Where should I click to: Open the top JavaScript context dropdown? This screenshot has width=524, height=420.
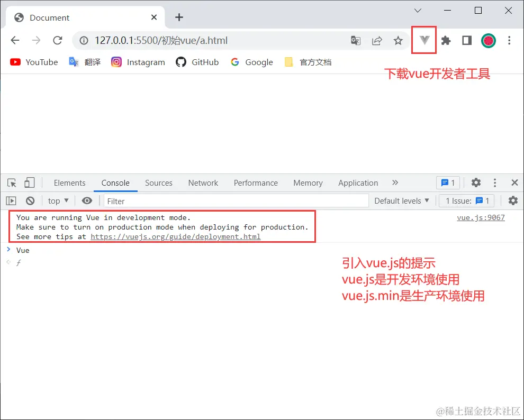pos(58,201)
